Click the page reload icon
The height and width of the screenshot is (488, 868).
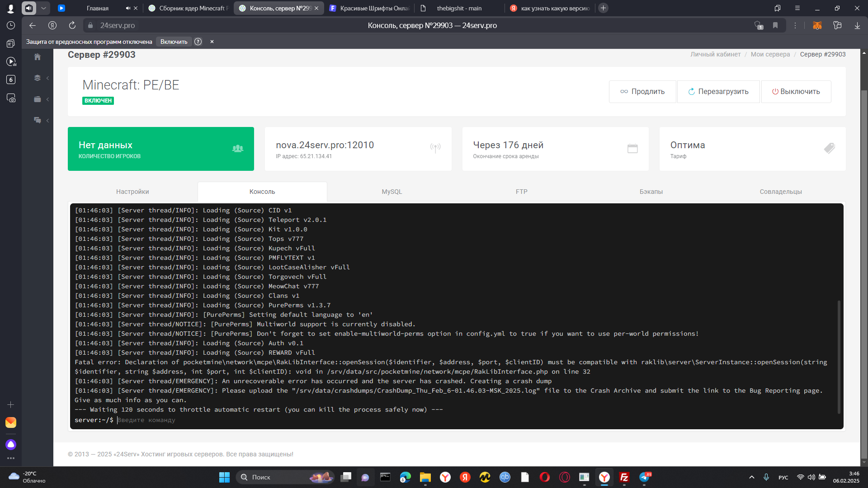[72, 25]
